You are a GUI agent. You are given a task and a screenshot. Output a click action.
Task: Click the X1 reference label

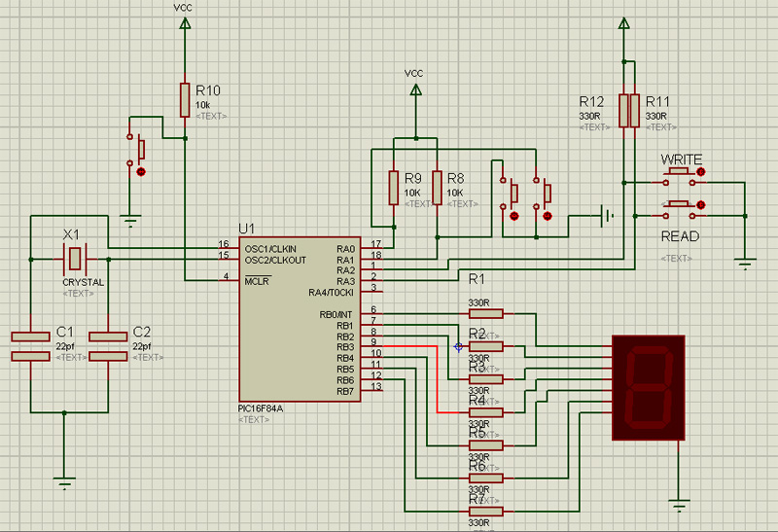pyautogui.click(x=71, y=234)
